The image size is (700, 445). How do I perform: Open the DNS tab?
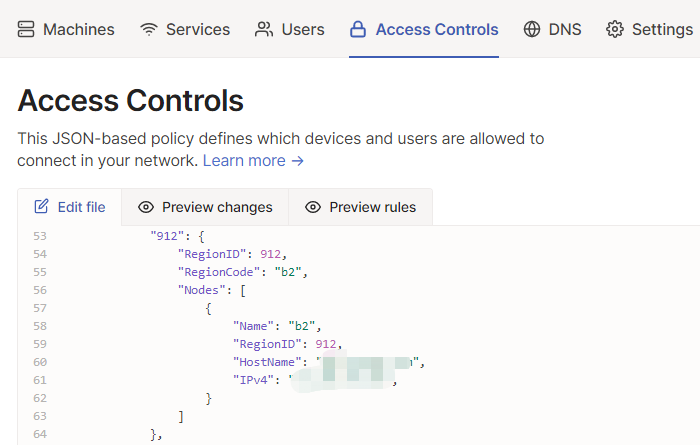[x=552, y=29]
